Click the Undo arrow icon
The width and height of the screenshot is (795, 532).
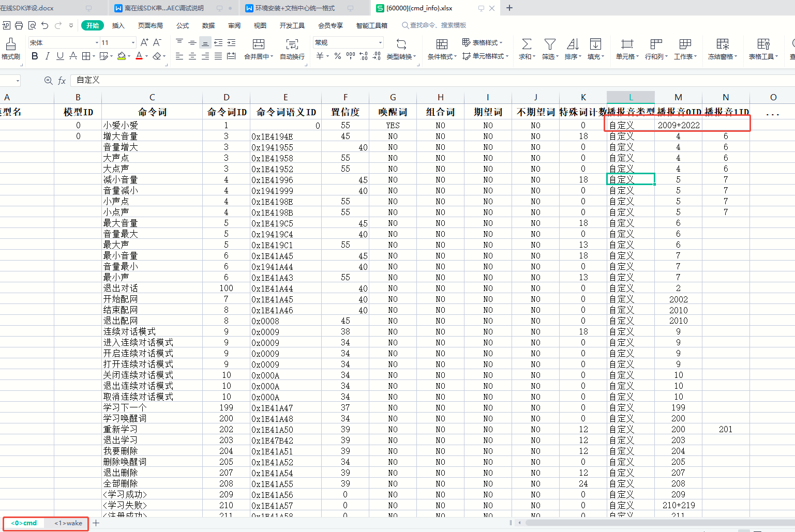45,25
